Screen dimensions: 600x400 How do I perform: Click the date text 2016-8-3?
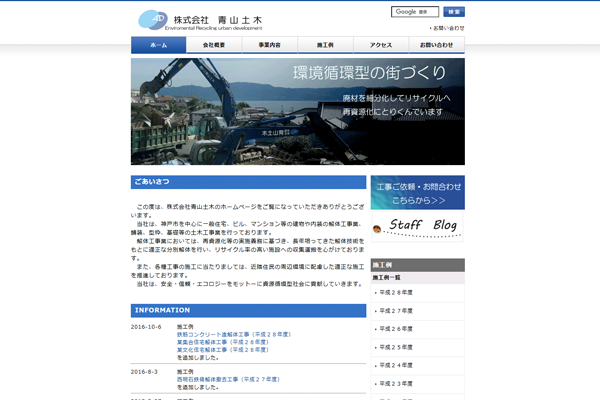(x=144, y=372)
